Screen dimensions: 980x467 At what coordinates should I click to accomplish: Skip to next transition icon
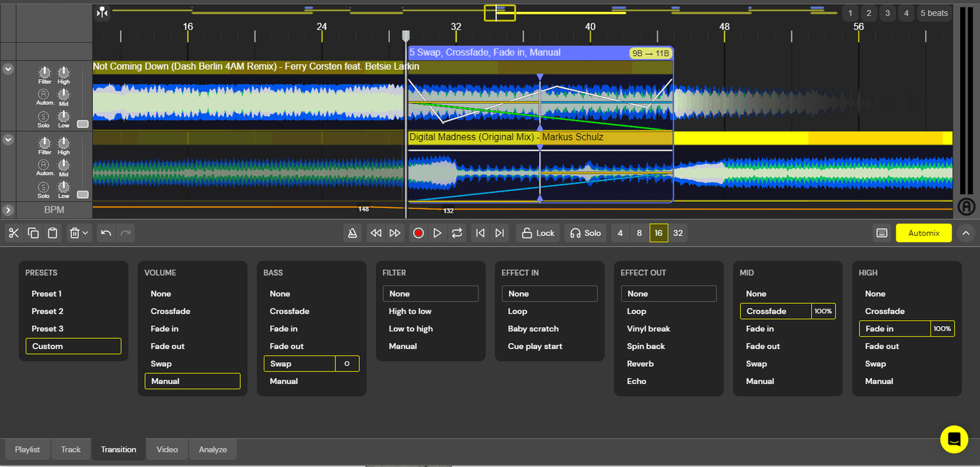(x=500, y=233)
